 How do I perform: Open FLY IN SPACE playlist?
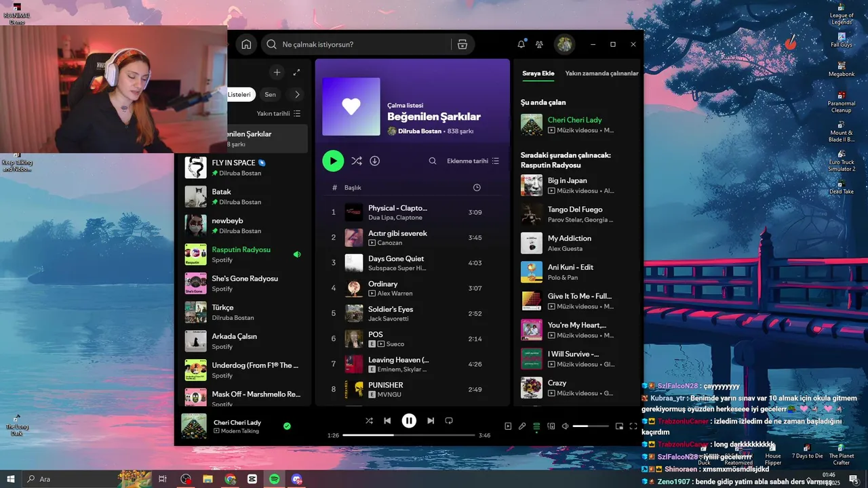pos(244,167)
